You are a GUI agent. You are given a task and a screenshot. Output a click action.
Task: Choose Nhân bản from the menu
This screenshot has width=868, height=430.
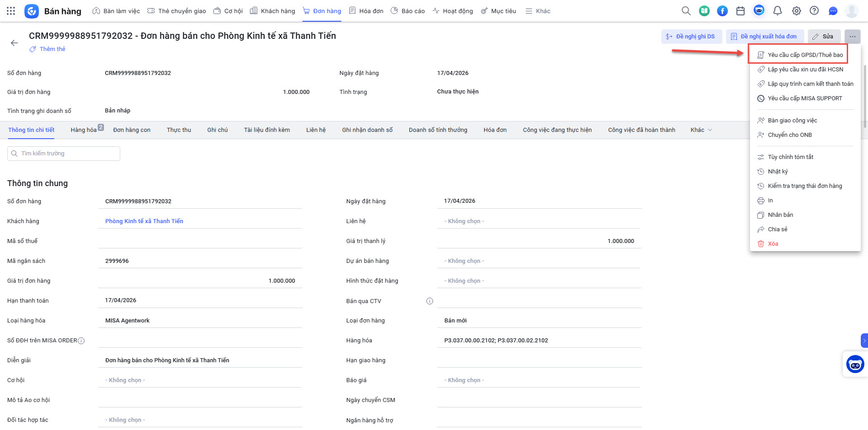(x=780, y=215)
